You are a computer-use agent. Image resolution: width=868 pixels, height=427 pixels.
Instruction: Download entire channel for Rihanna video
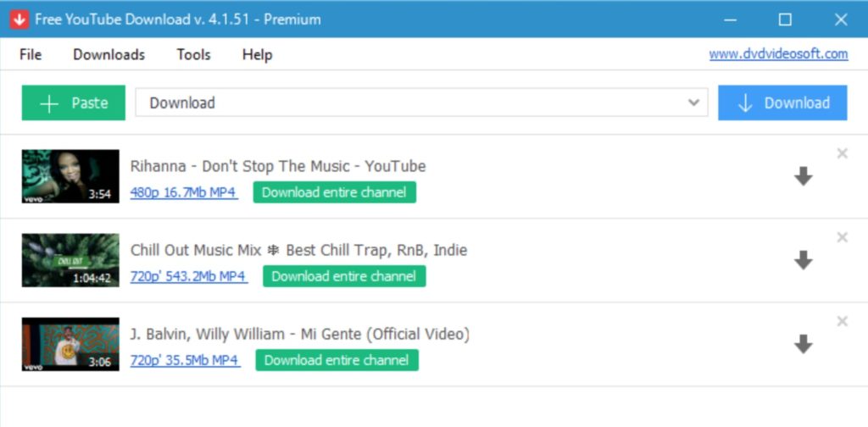(334, 192)
